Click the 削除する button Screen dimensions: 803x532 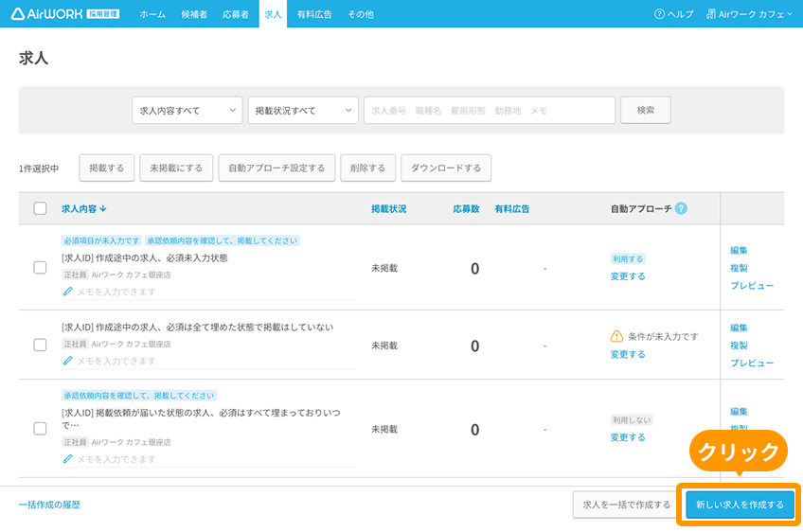coord(367,168)
